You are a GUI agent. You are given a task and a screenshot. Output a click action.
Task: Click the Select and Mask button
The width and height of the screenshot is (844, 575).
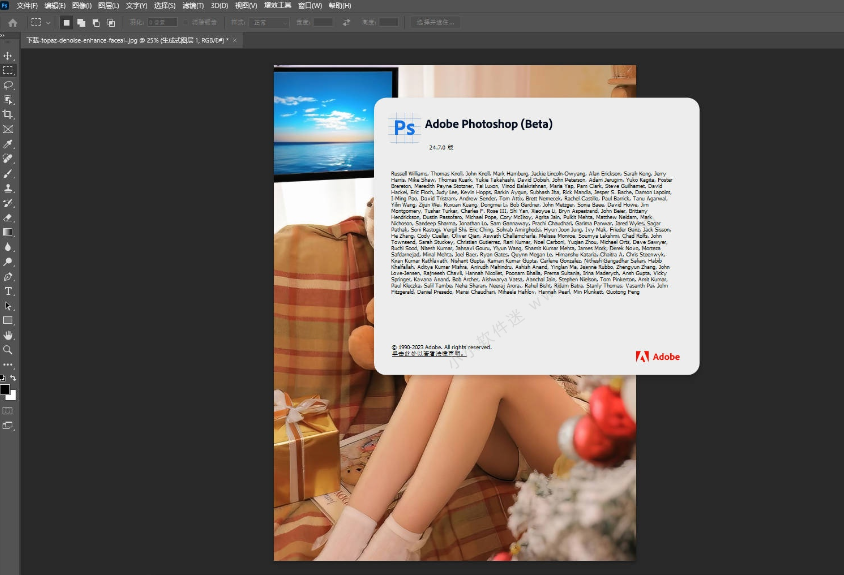pos(434,22)
